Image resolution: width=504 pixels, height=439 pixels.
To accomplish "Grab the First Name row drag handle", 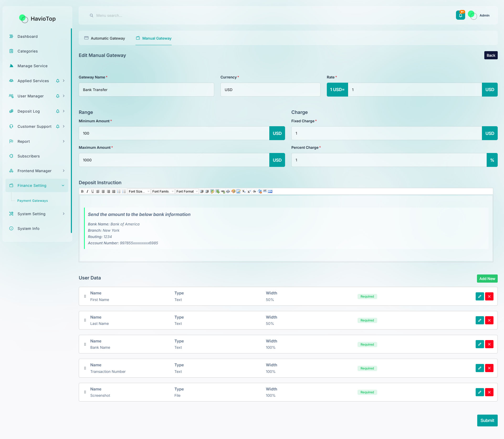I will 85,296.
